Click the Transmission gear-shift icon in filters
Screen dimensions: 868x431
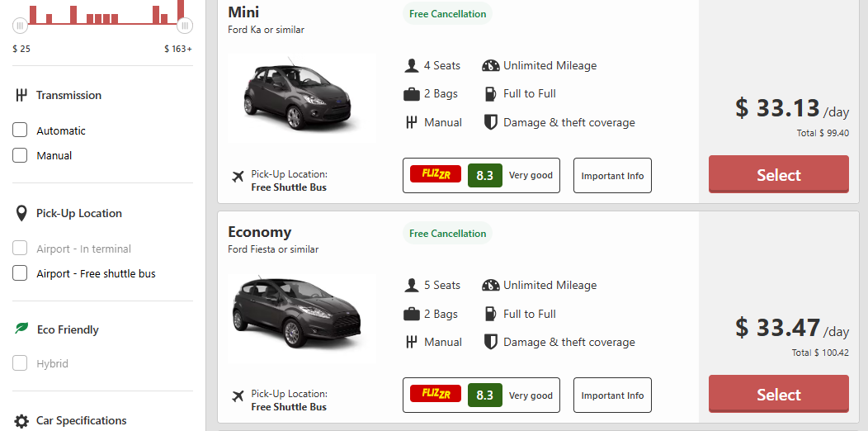[21, 95]
